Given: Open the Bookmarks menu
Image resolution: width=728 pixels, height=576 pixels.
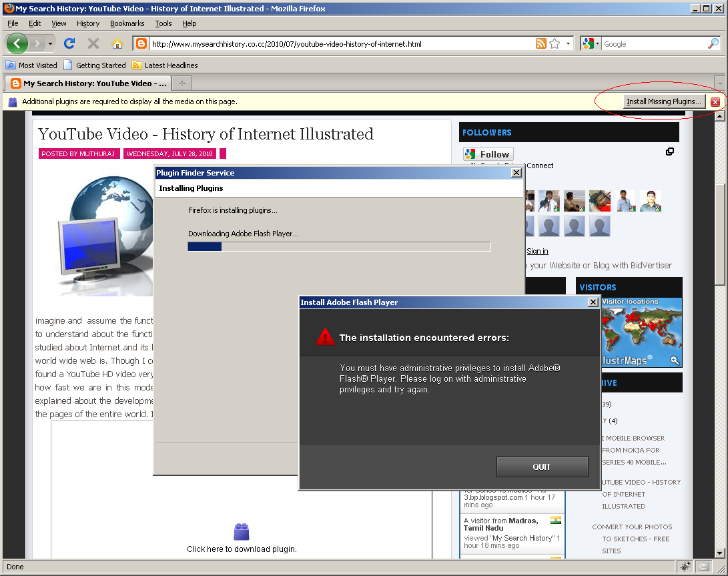Looking at the screenshot, I should tap(127, 23).
